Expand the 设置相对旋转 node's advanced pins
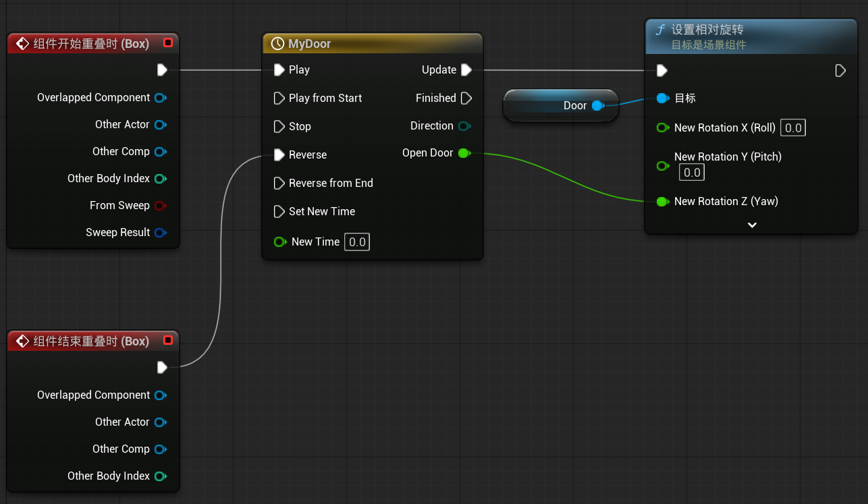The image size is (868, 504). click(x=752, y=225)
